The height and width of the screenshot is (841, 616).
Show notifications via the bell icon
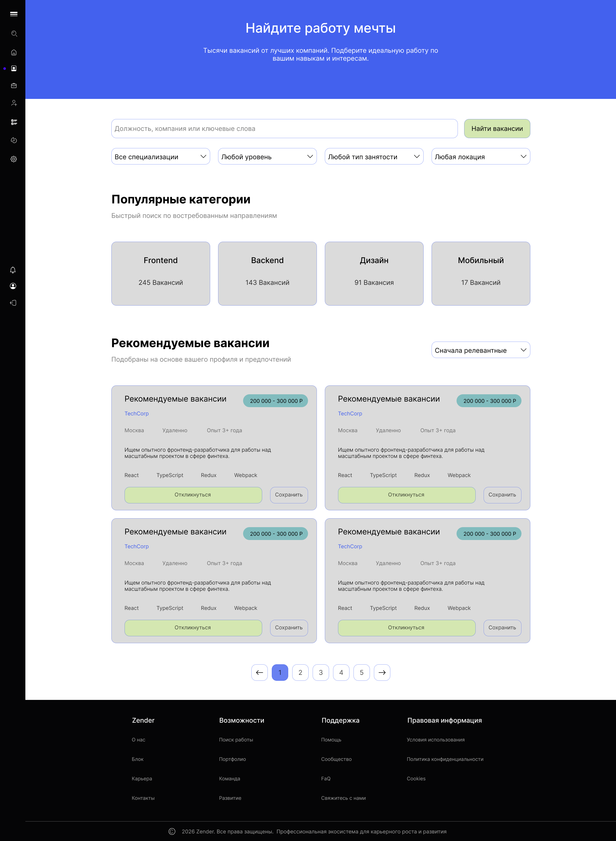[x=13, y=270]
